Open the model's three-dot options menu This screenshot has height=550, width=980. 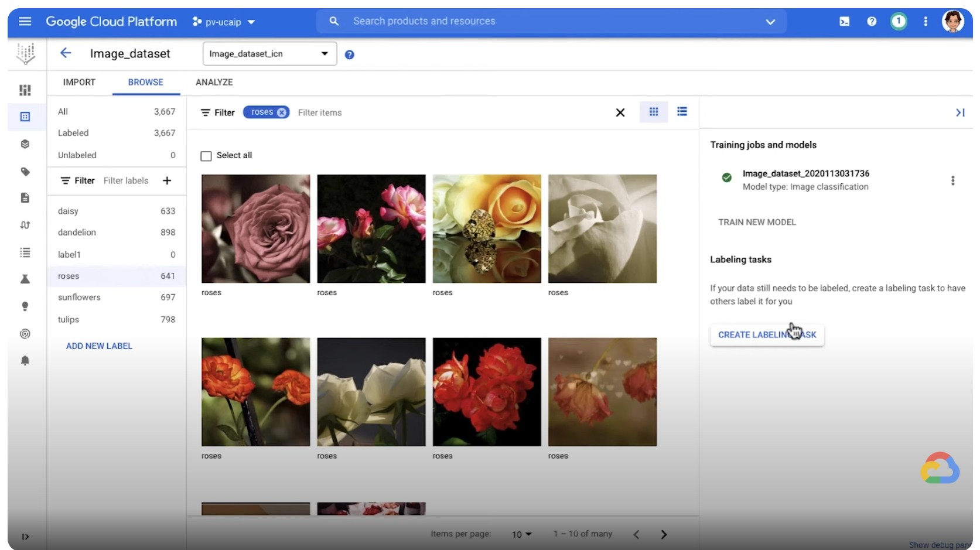click(952, 180)
